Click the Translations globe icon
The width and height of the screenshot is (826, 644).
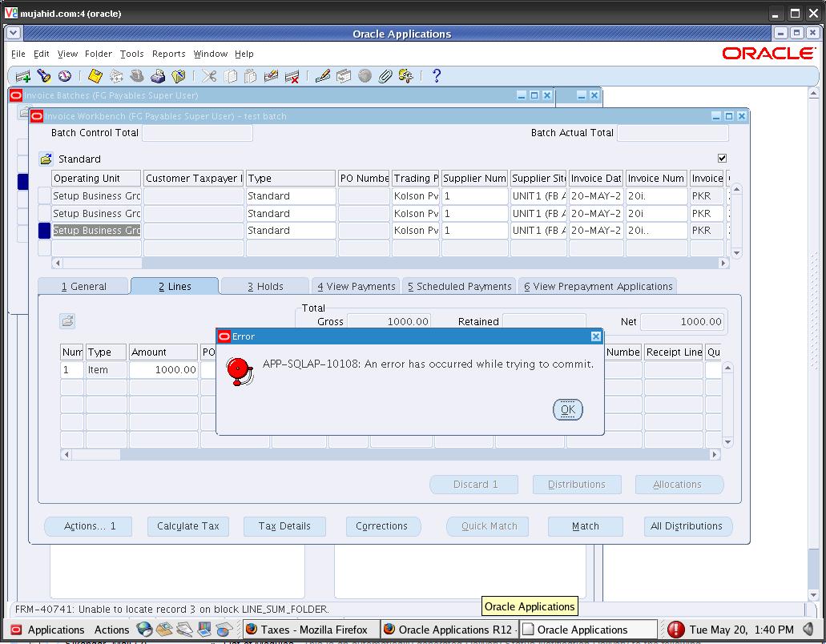pyautogui.click(x=365, y=76)
